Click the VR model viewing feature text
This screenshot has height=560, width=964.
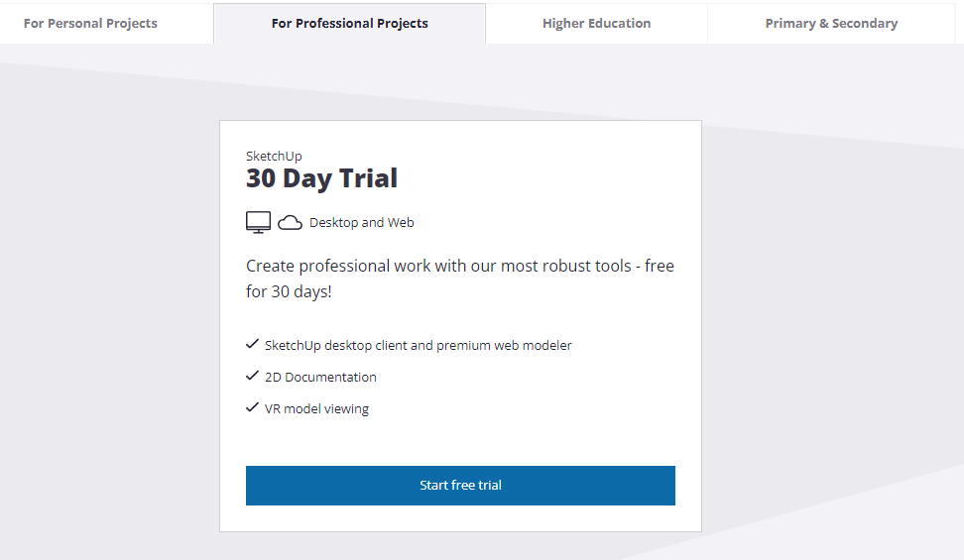(316, 408)
